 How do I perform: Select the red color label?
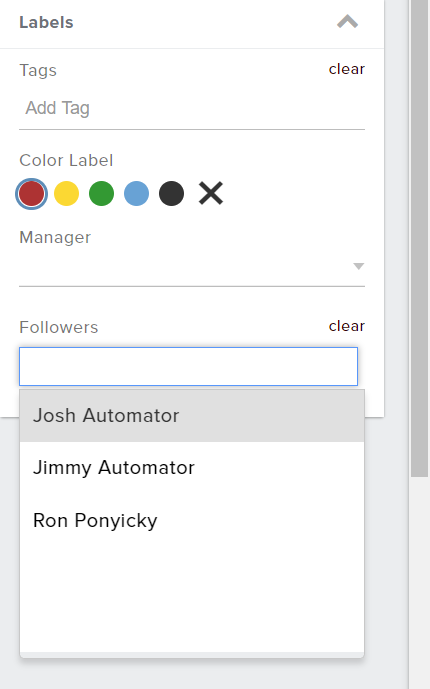tap(31, 193)
